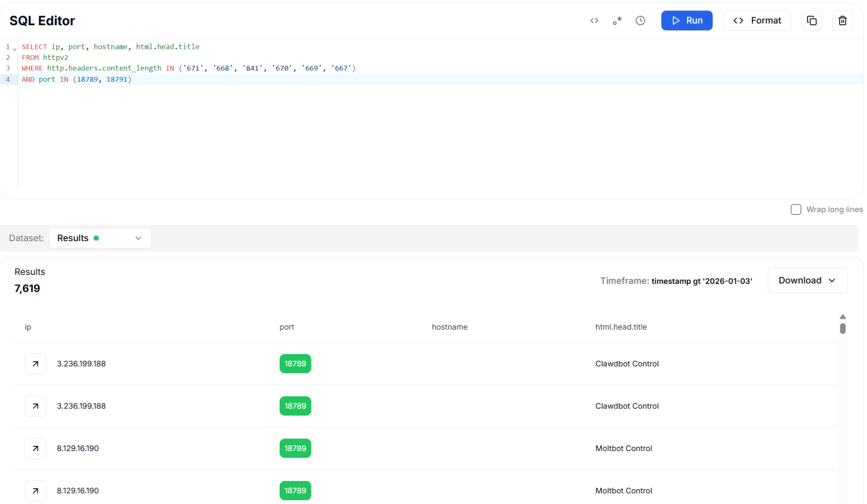Enable the Wrap long lines checkbox
Image resolution: width=867 pixels, height=504 pixels.
click(796, 209)
